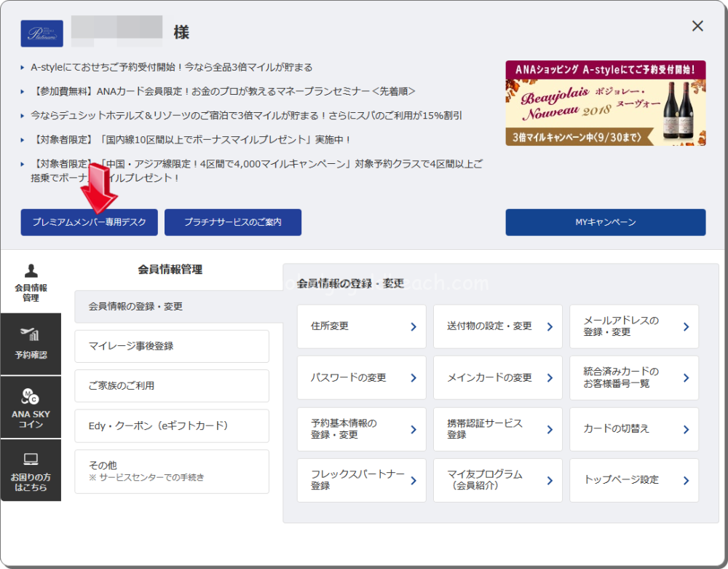Select ご家族のご利用 in the menu list

172,386
